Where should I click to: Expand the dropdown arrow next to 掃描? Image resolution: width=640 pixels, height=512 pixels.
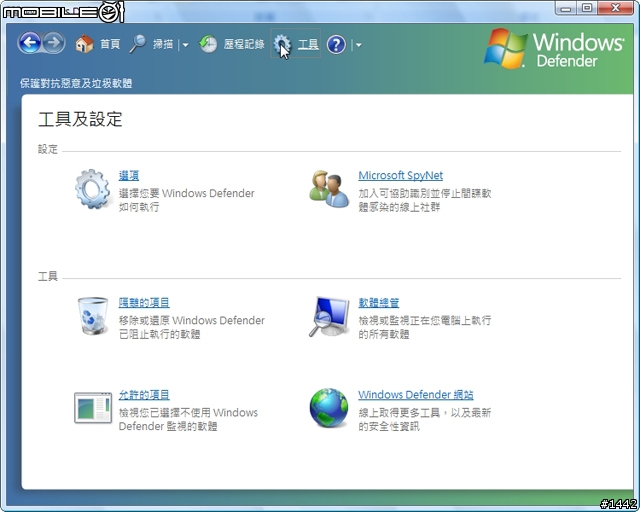[185, 45]
